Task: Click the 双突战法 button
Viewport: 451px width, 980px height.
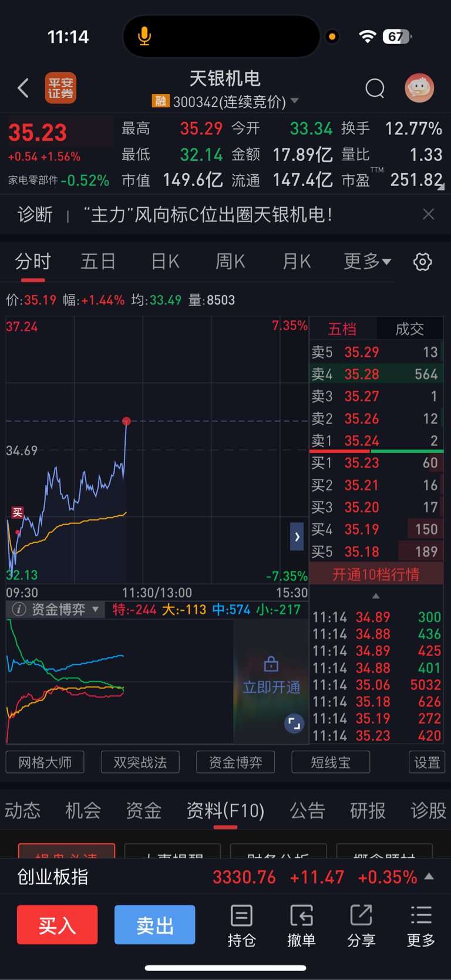Action: [140, 762]
